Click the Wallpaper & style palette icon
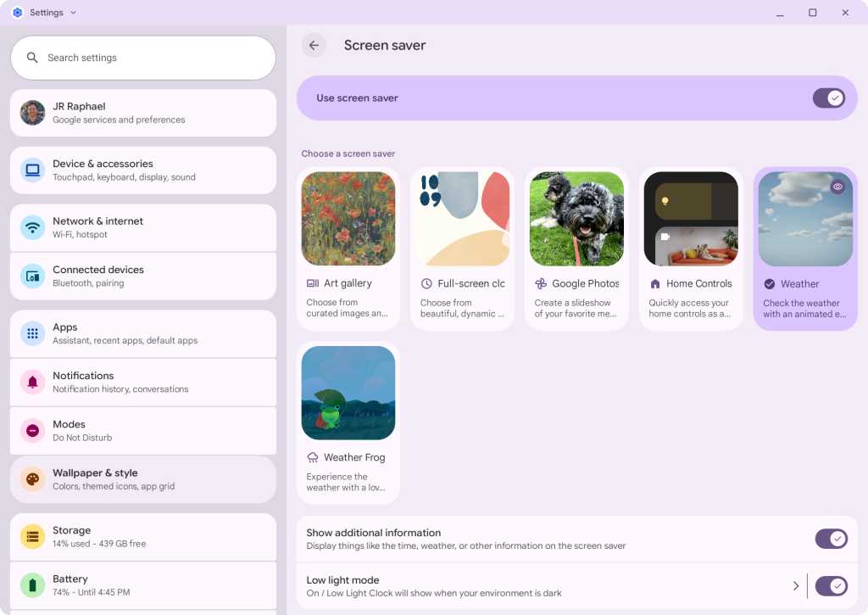Viewport: 868px width, 615px height. tap(33, 479)
